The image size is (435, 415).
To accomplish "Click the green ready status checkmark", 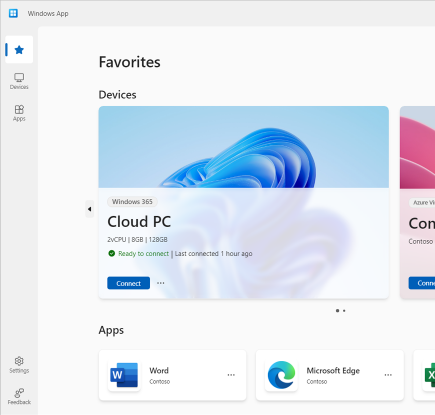I will 112,253.
